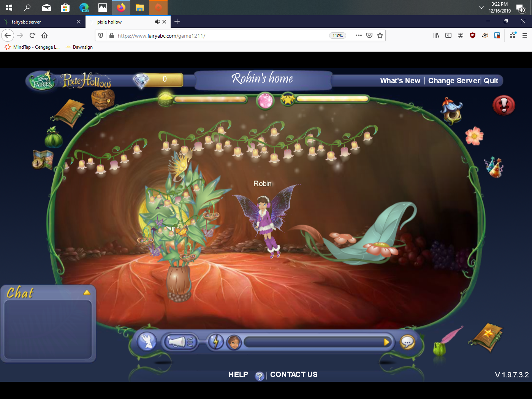
Task: Click the red exclamation alert button
Action: [503, 105]
